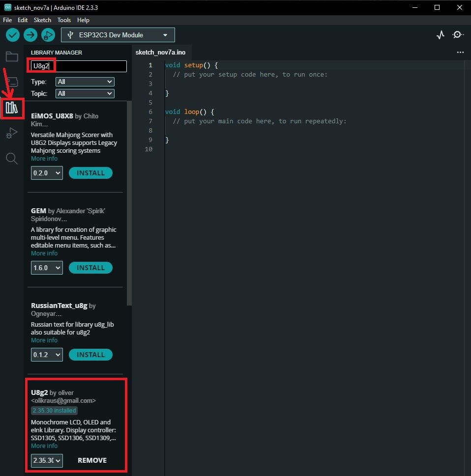Click the Upload arrow icon
Screen dimensions: 471x476
(30, 35)
